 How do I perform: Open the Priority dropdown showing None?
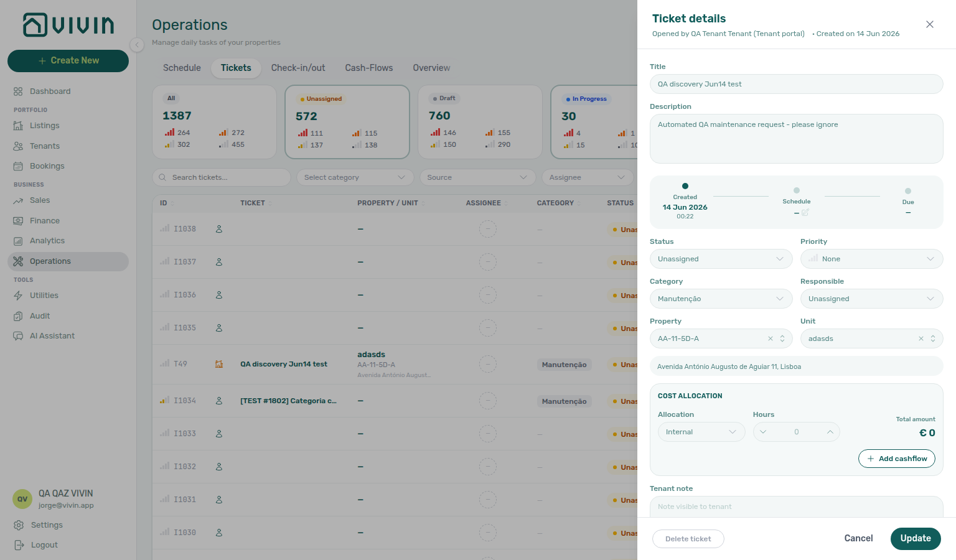pyautogui.click(x=871, y=259)
